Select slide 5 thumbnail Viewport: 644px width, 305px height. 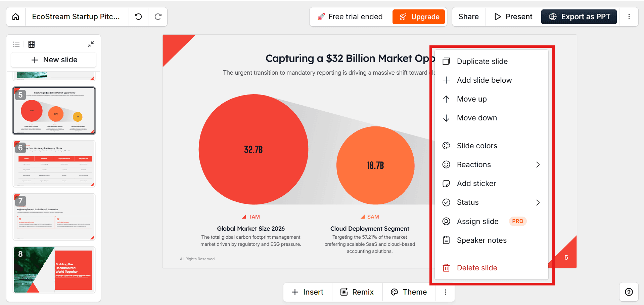click(54, 111)
